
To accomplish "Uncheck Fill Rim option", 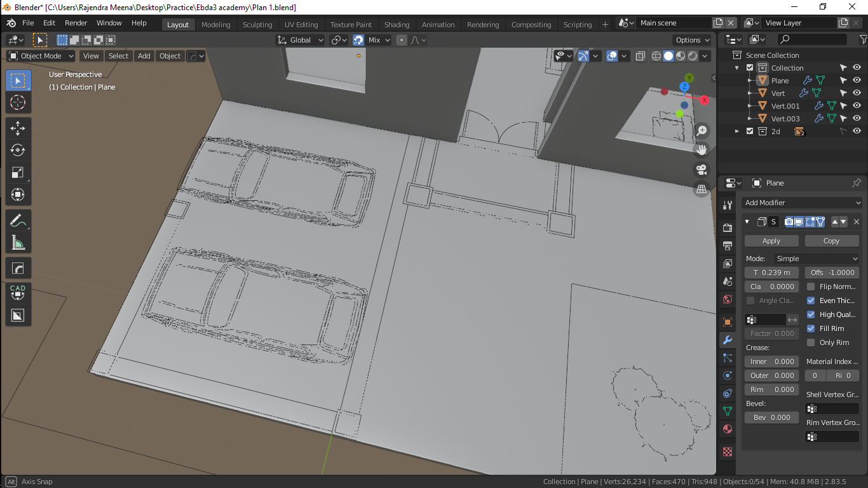I will click(x=811, y=329).
